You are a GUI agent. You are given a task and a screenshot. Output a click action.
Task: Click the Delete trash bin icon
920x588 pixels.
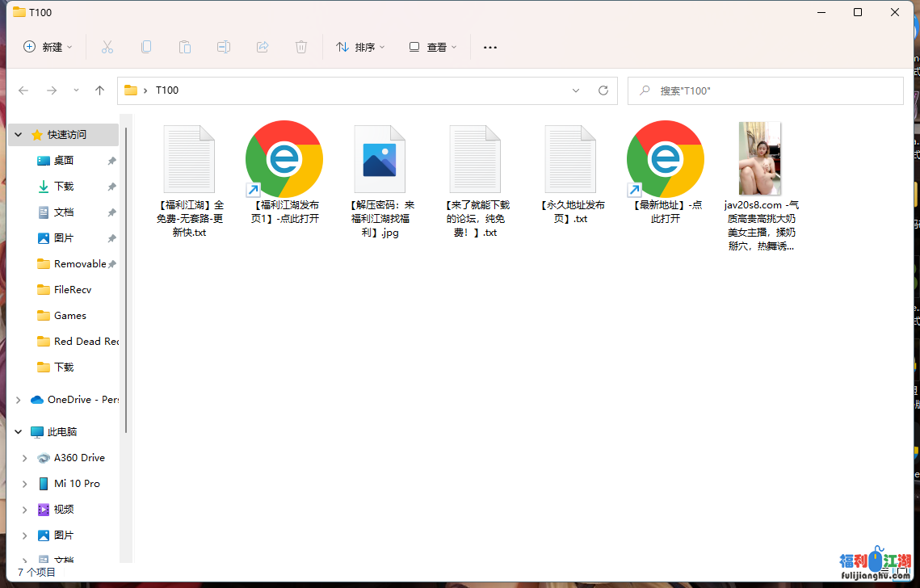[301, 48]
